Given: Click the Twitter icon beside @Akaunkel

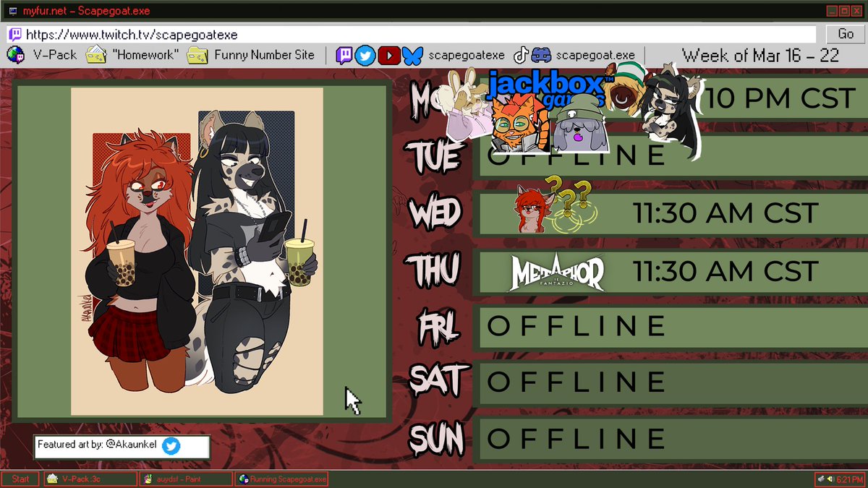Looking at the screenshot, I should coord(171,447).
